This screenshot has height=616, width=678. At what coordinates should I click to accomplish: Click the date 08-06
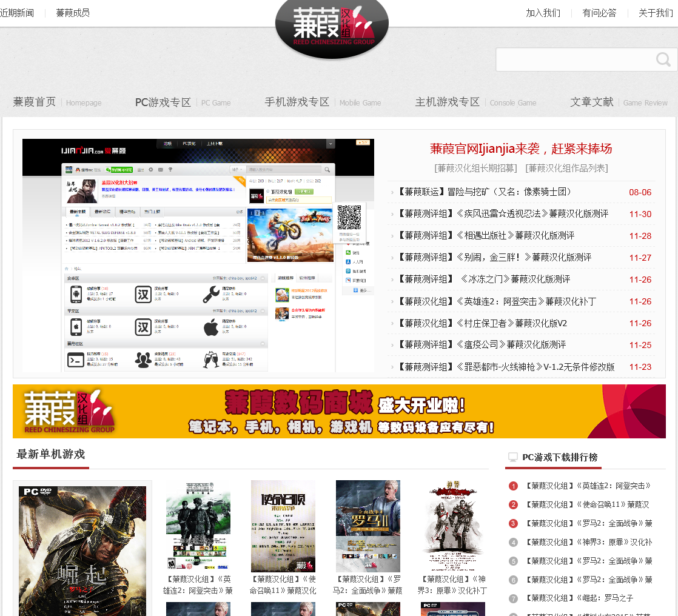[640, 192]
